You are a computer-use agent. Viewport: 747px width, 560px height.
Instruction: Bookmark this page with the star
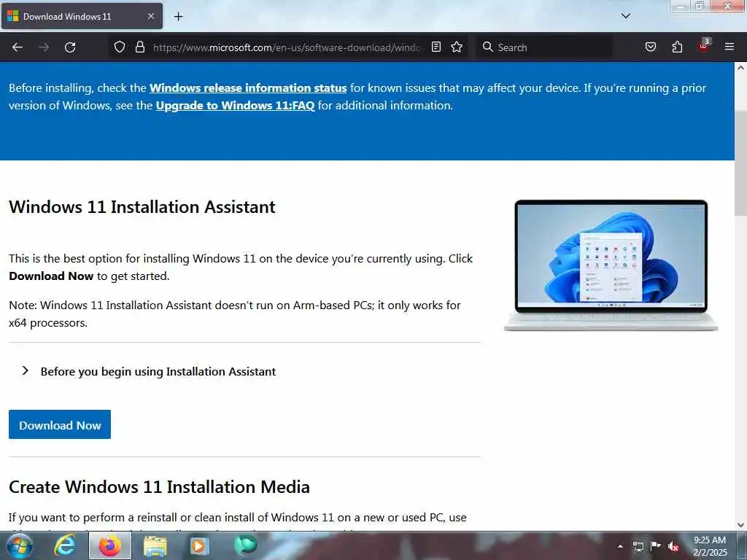tap(457, 47)
